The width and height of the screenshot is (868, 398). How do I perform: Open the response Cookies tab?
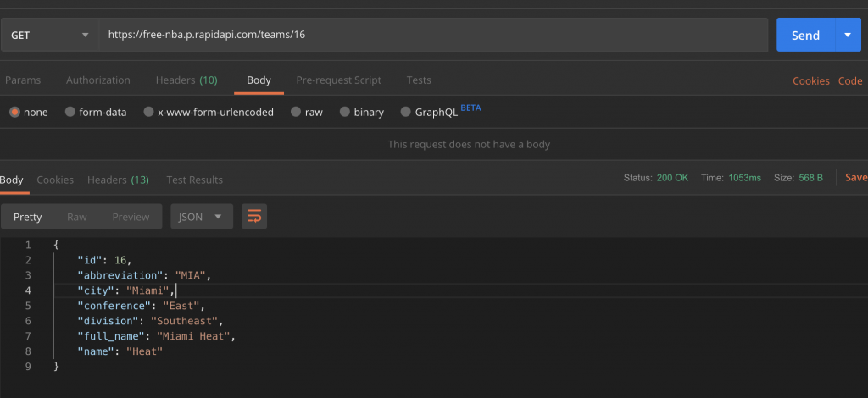[x=55, y=180]
